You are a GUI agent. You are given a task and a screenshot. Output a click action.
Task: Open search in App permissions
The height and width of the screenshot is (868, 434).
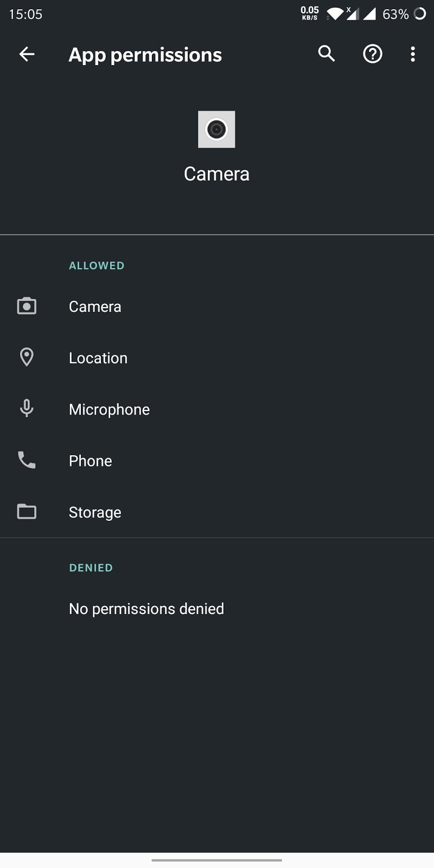[326, 54]
